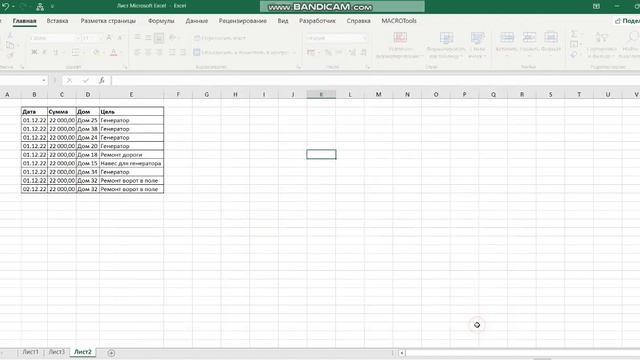Click the Clear eraser icon

[x=573, y=54]
